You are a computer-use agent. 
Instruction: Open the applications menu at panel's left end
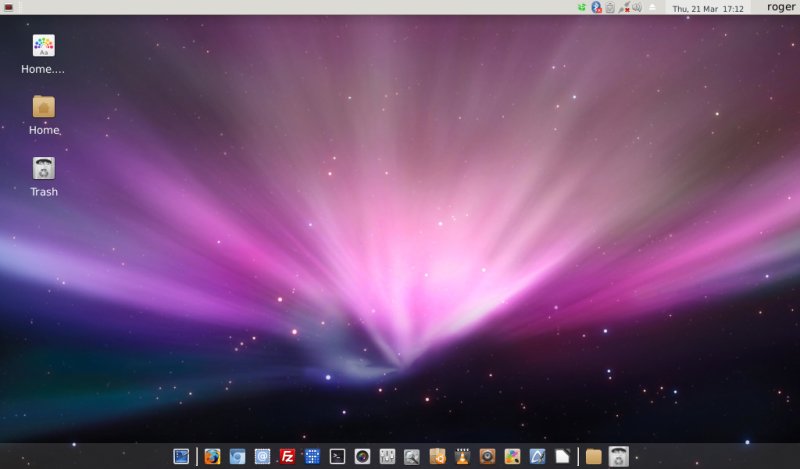[x=8, y=7]
